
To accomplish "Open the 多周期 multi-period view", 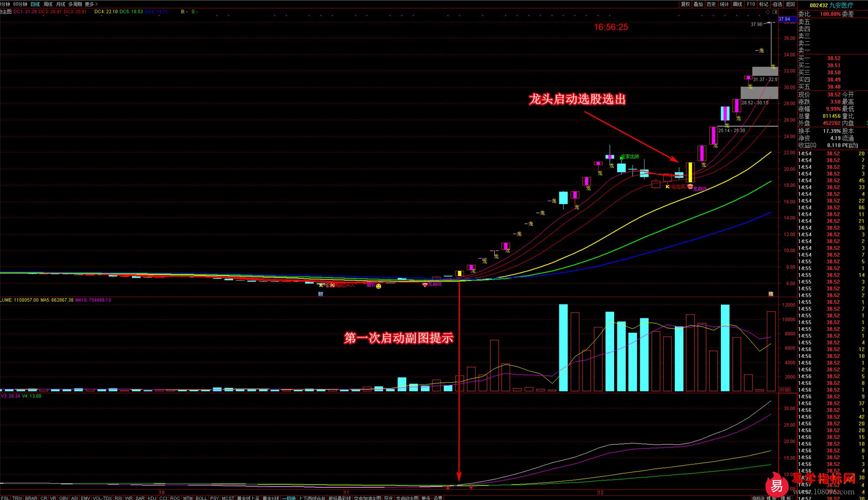I will click(x=75, y=4).
